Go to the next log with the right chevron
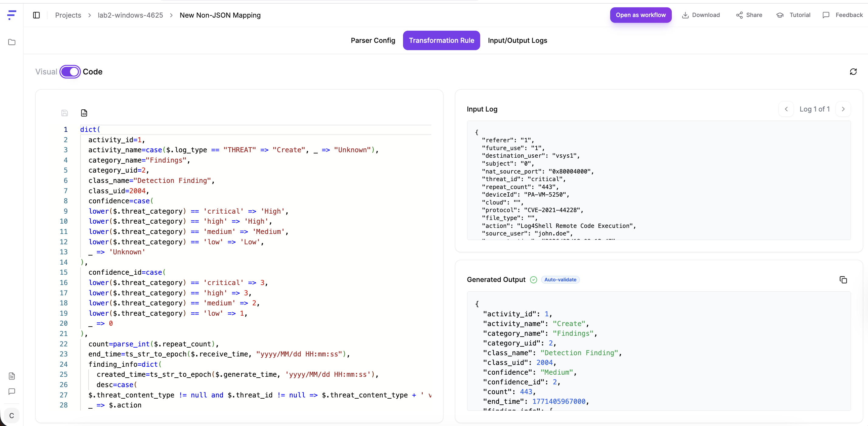 [843, 109]
